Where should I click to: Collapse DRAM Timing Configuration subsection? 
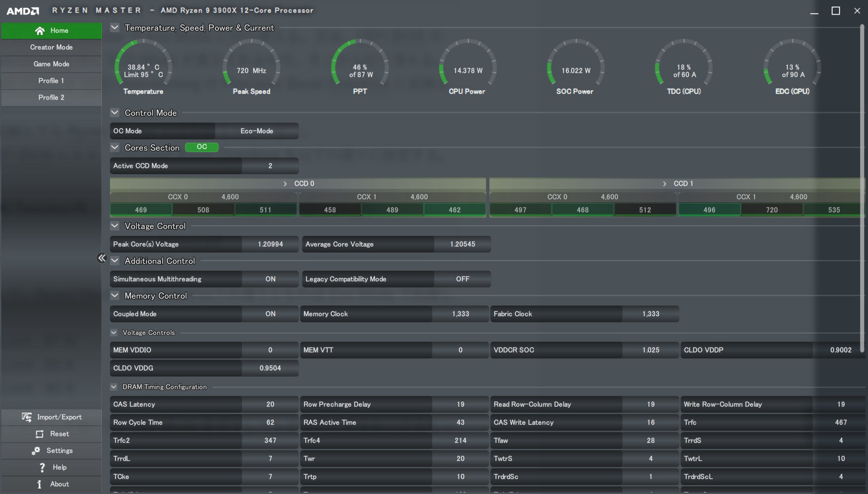pos(114,387)
